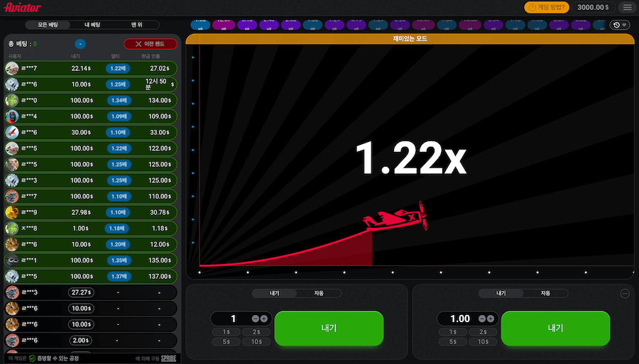Open the 증명할 수 있는 공정 link
The width and height of the screenshot is (639, 364).
pyautogui.click(x=58, y=358)
